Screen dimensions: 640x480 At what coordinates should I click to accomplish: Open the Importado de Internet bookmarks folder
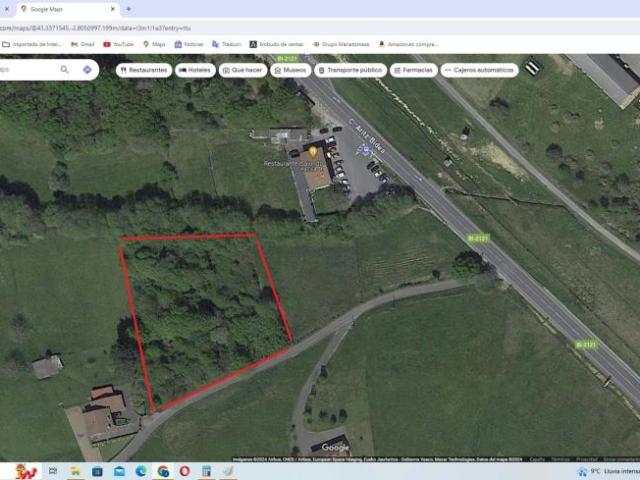point(32,44)
